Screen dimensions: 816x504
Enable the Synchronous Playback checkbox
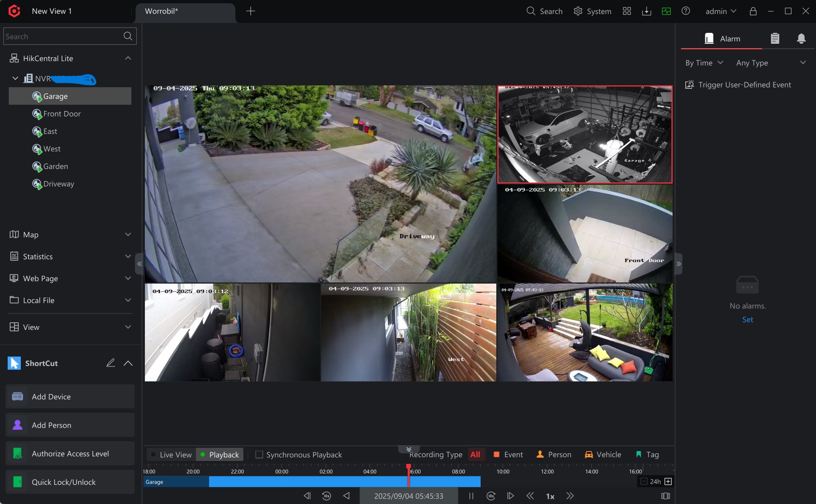[259, 455]
